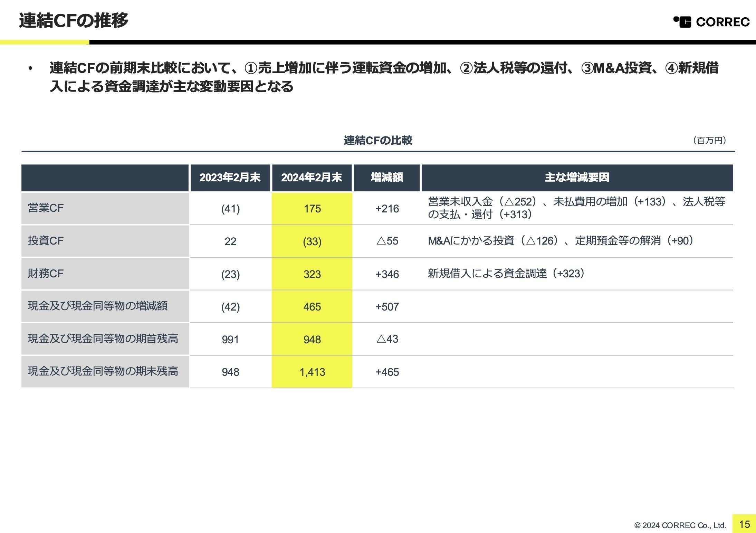Click the +216 change value
The height and width of the screenshot is (533, 756).
[387, 209]
